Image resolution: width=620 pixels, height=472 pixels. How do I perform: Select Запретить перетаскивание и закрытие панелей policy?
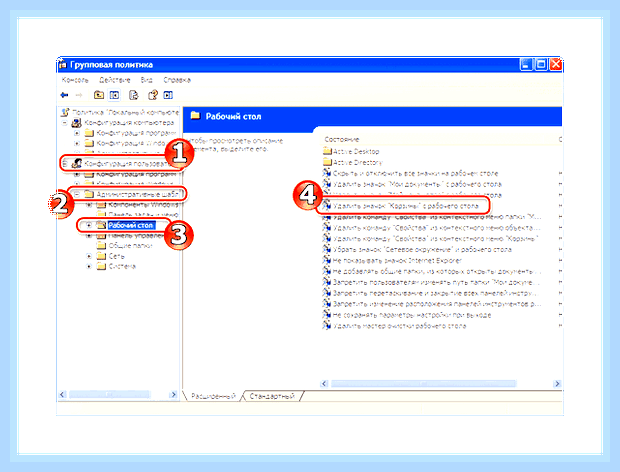point(435,293)
